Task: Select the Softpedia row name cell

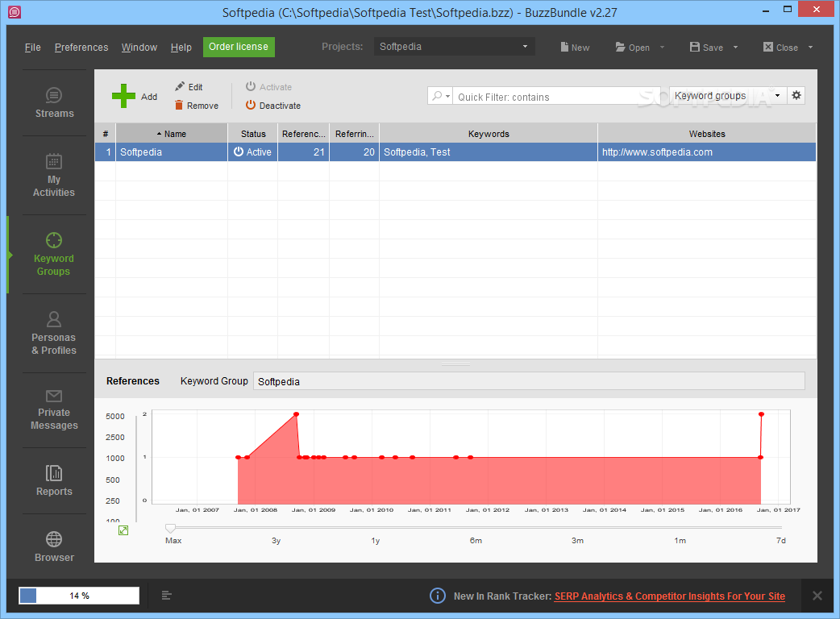Action: coord(172,152)
